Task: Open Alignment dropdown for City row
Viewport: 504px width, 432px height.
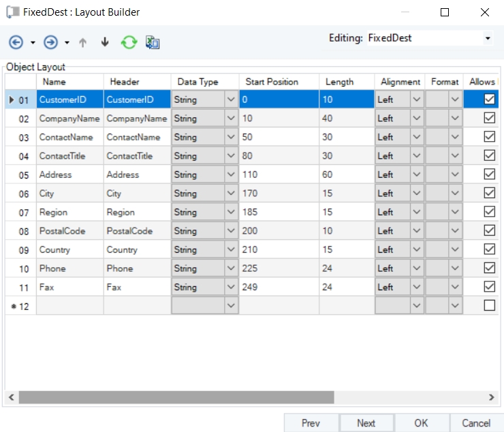Action: tap(417, 194)
